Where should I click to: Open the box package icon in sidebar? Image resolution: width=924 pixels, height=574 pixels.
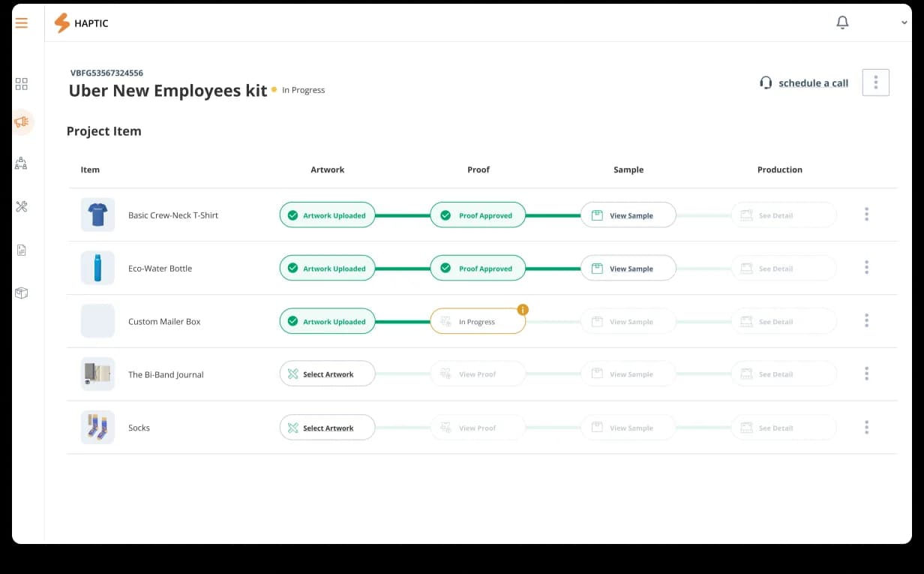22,293
